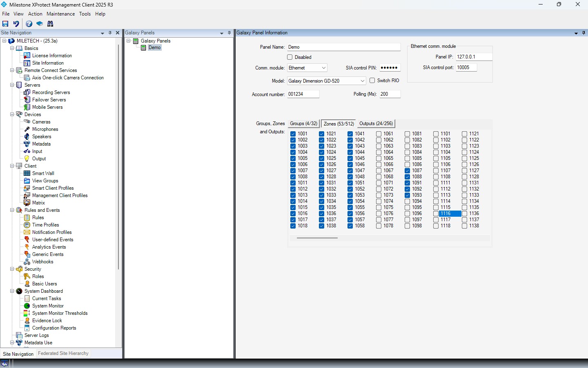588x368 pixels.
Task: Check zone 1138 checkbox
Action: click(x=464, y=226)
